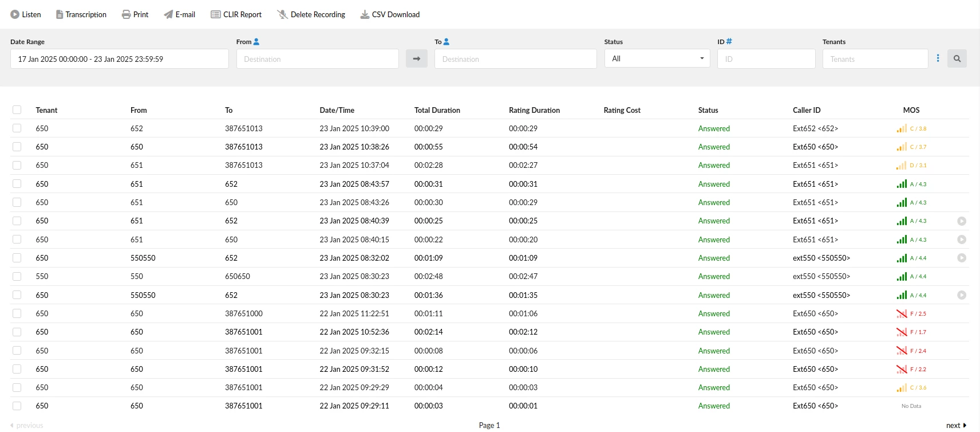Click the Listen play icon in toolbar
Screen dimensions: 980x432
coord(15,14)
